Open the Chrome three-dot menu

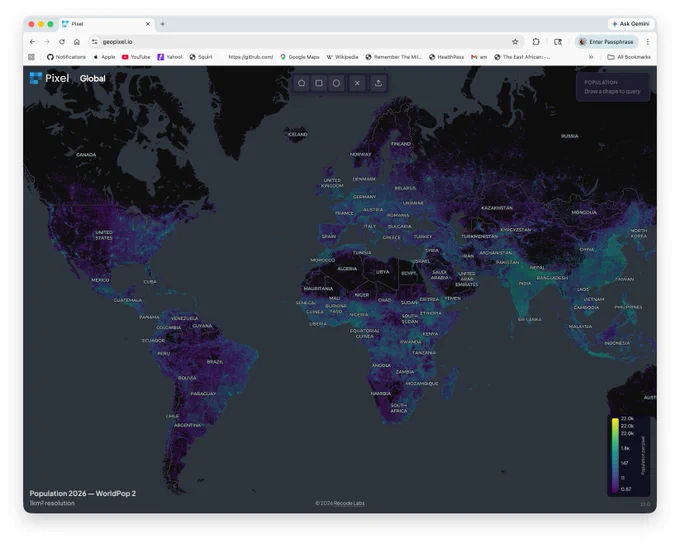click(647, 42)
